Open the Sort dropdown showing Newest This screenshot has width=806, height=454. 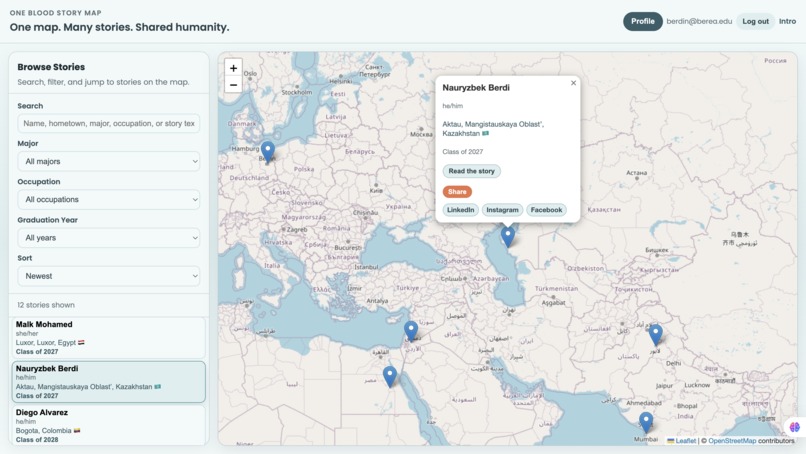pos(108,276)
